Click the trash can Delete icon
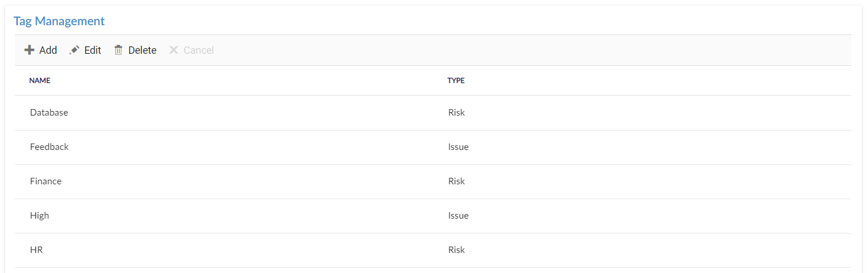Image resolution: width=868 pixels, height=273 pixels. [x=118, y=50]
